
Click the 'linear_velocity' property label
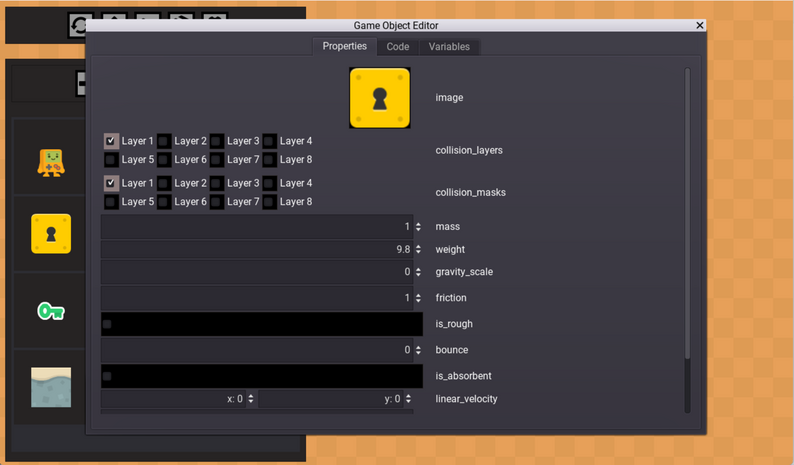coord(466,399)
